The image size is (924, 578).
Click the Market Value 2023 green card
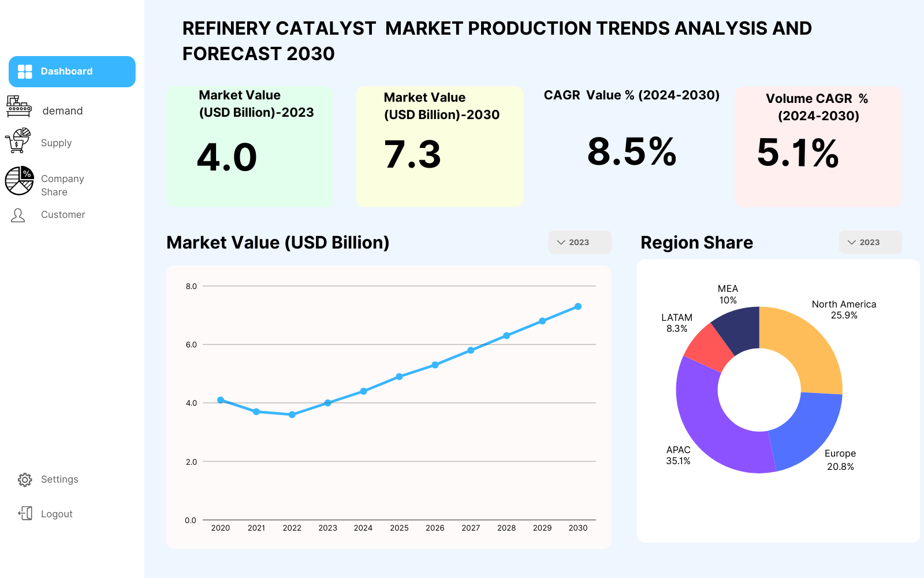pyautogui.click(x=249, y=146)
